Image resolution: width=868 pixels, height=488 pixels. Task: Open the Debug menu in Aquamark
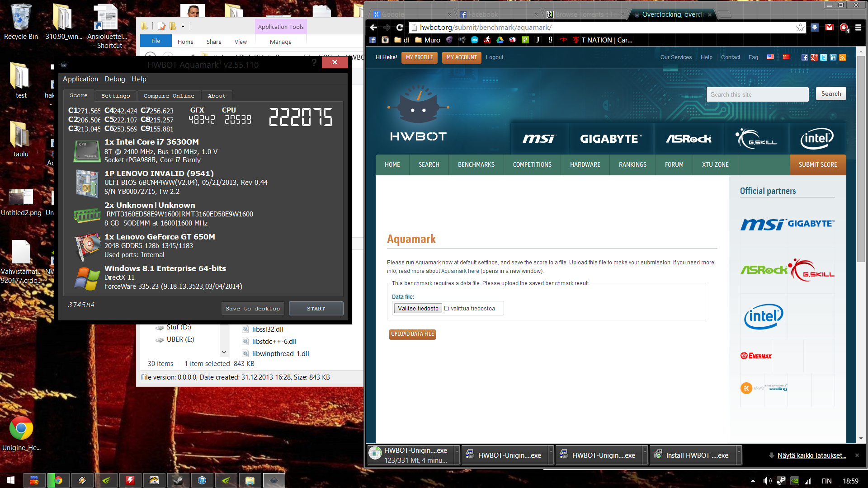114,79
